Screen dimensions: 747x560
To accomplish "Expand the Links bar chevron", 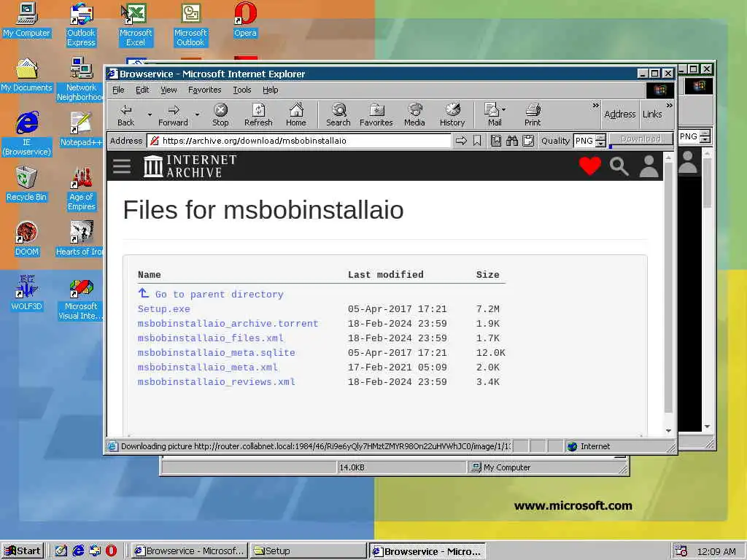I will click(670, 105).
